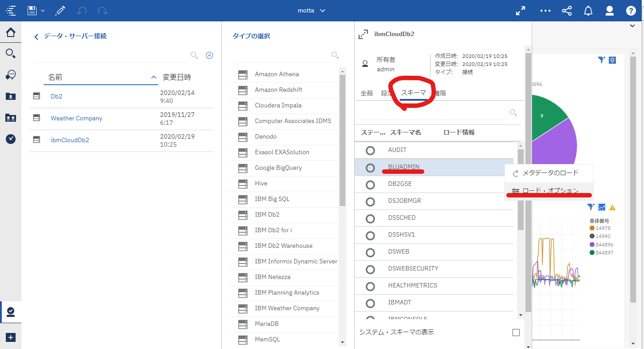
Task: Sort connections by name column
Action: [x=101, y=77]
